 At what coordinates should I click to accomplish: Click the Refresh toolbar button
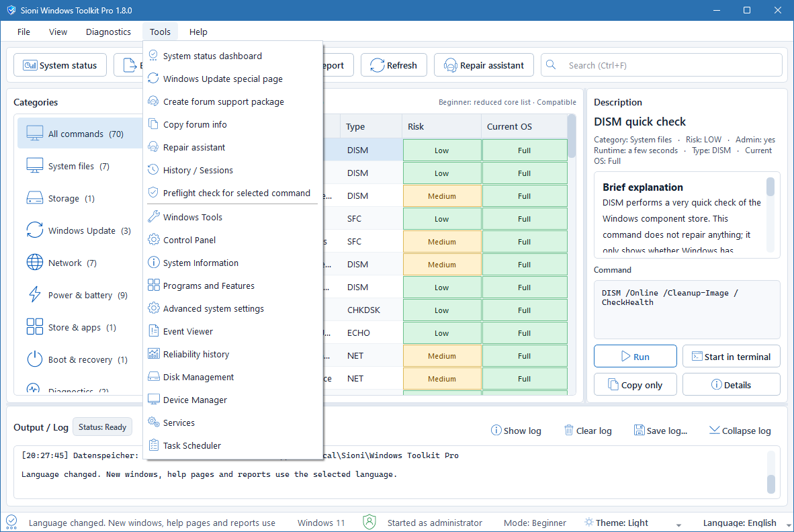click(x=394, y=64)
